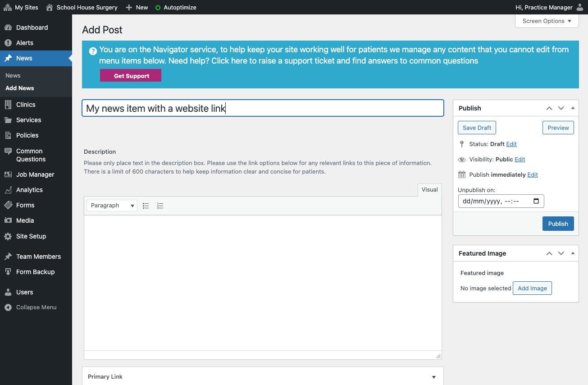Open the Clinics sidebar item

(x=36, y=105)
